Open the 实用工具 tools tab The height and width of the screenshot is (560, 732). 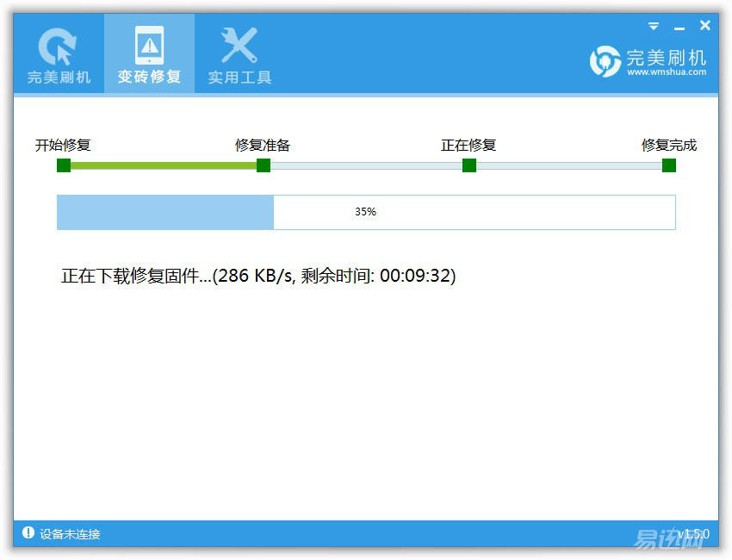(239, 53)
